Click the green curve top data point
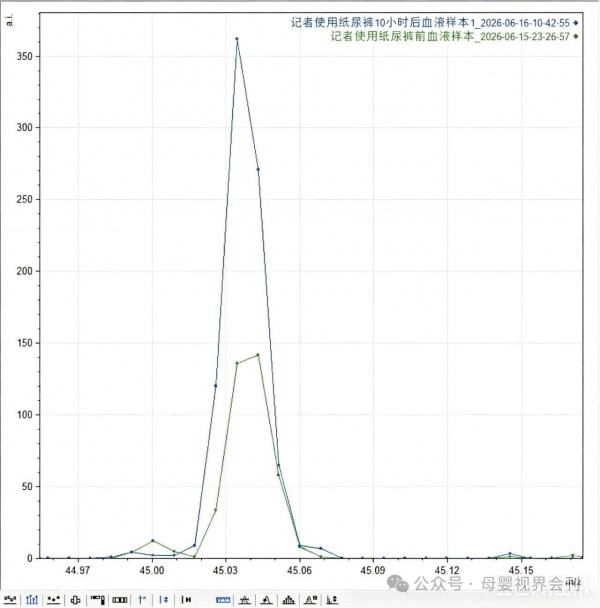 [x=258, y=354]
